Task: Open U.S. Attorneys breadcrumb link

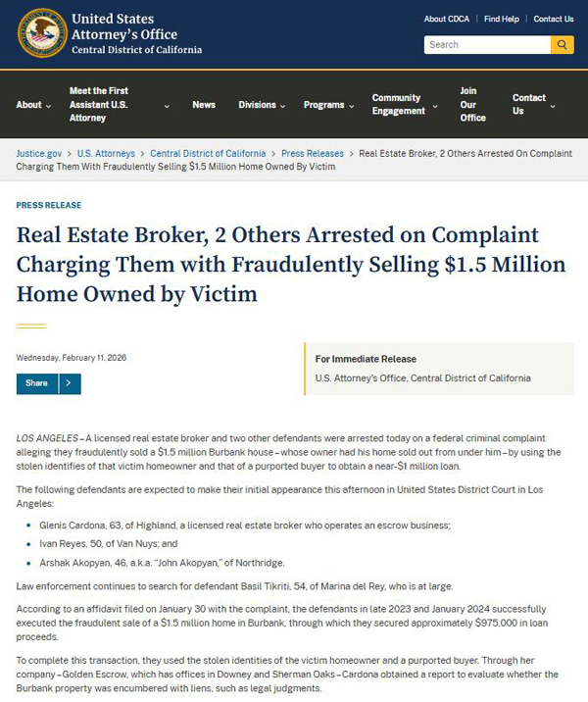Action: (106, 154)
